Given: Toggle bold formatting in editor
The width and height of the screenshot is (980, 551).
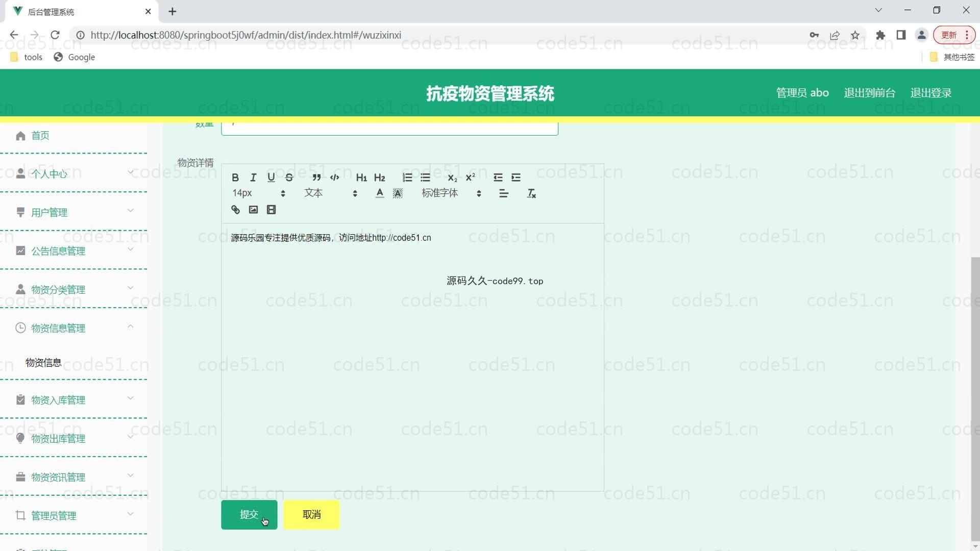Looking at the screenshot, I should click(x=235, y=178).
